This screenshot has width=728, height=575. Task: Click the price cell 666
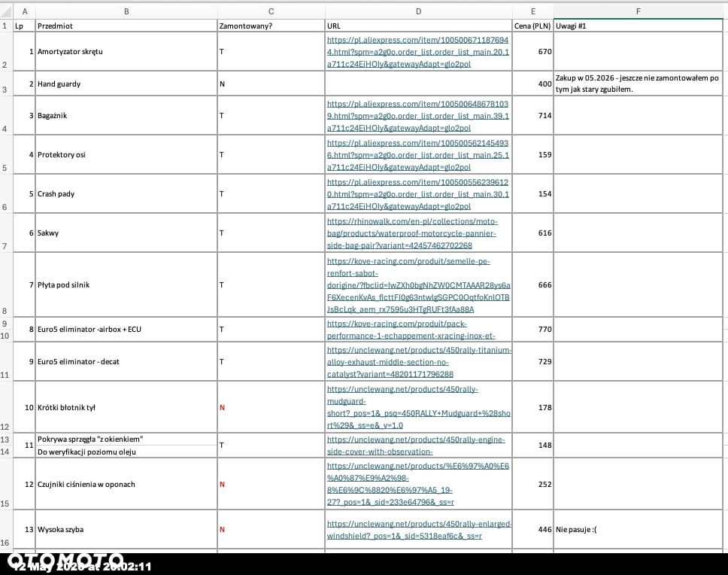pos(533,284)
